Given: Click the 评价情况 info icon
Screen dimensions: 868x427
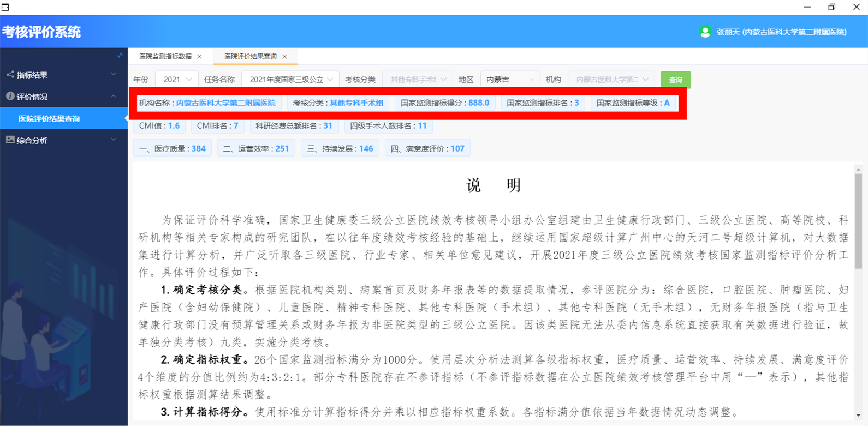Looking at the screenshot, I should [10, 96].
